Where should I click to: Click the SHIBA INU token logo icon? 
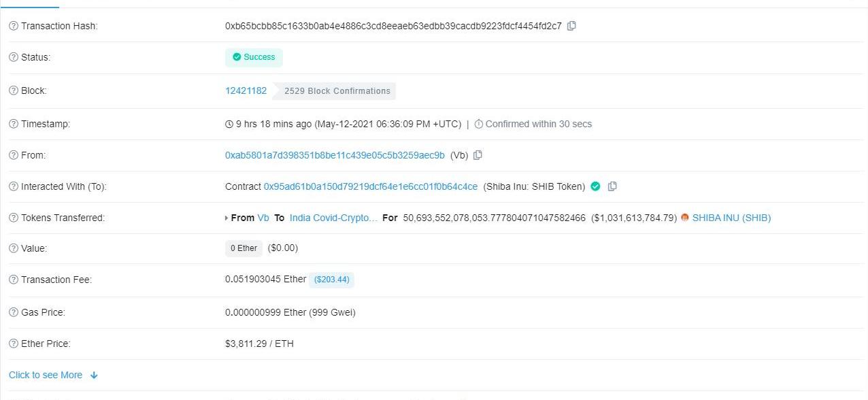click(685, 218)
